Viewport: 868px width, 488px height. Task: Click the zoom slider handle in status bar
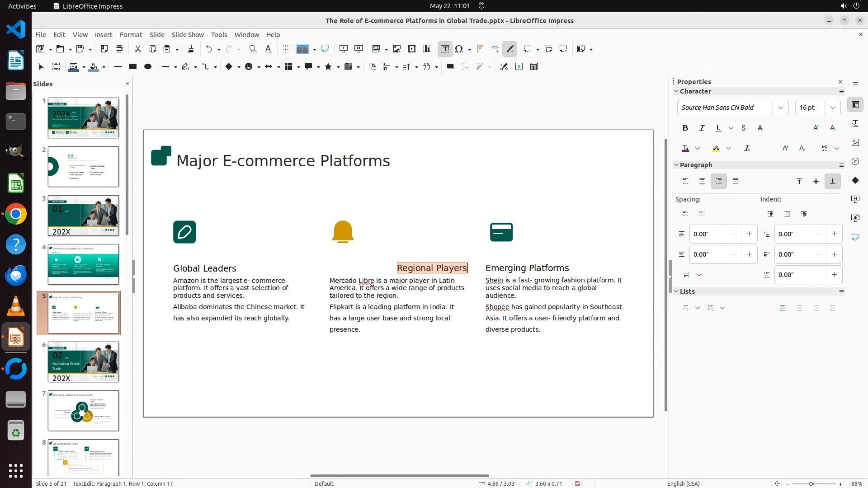[811, 483]
